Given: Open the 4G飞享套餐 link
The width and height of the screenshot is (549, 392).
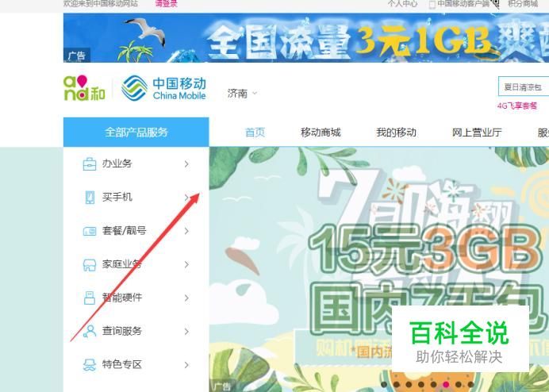Looking at the screenshot, I should click(516, 106).
